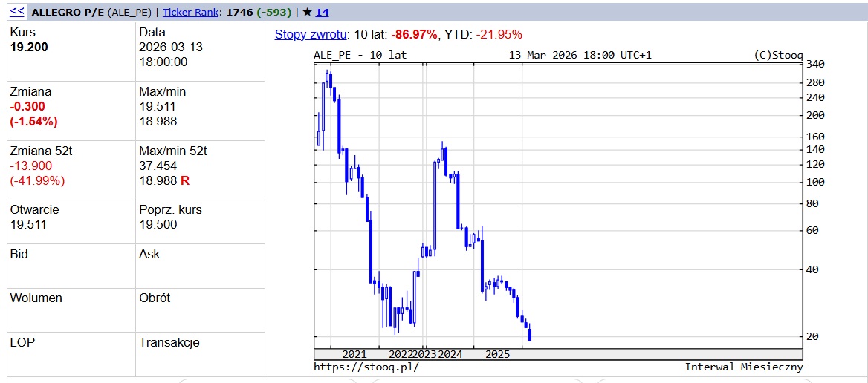Click the 2021 label on chart axis
This screenshot has height=383, width=868.
coord(354,354)
